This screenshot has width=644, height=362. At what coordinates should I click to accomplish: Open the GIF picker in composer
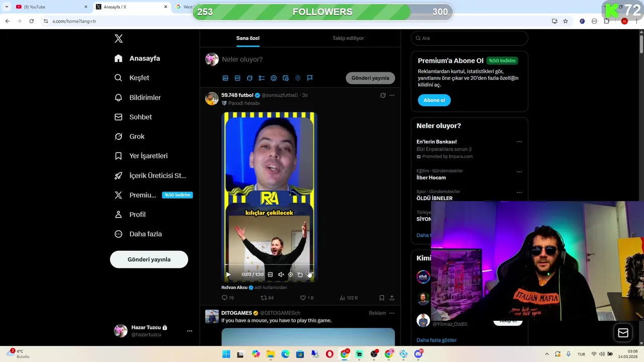point(237,78)
